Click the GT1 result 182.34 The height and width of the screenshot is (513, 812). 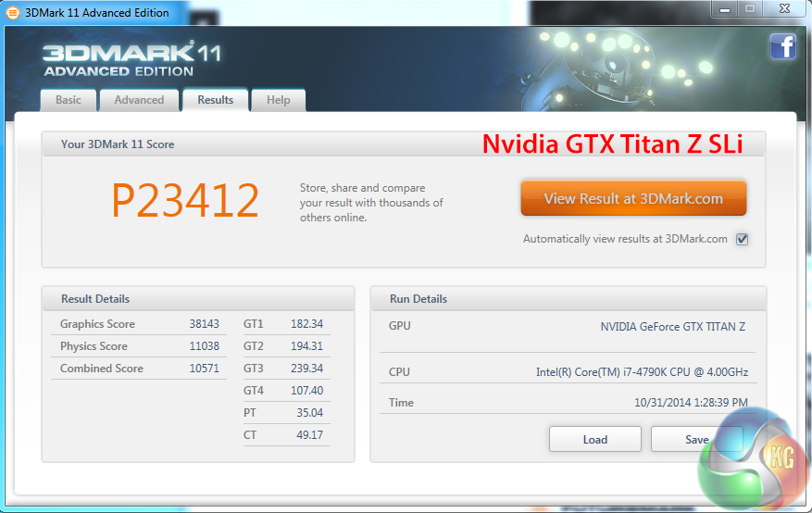[306, 324]
